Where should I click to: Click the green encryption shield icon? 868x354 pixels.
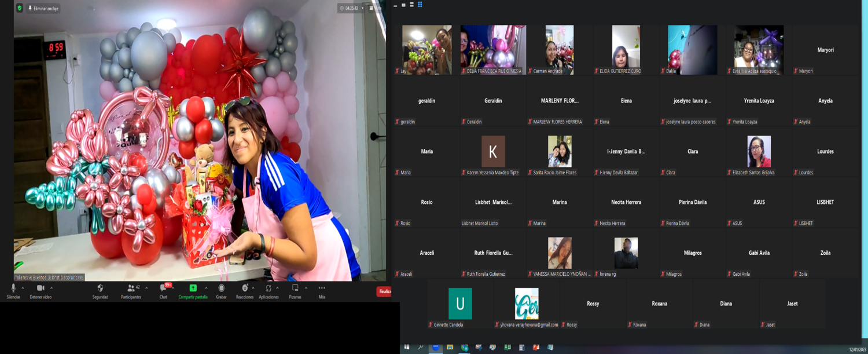20,8
